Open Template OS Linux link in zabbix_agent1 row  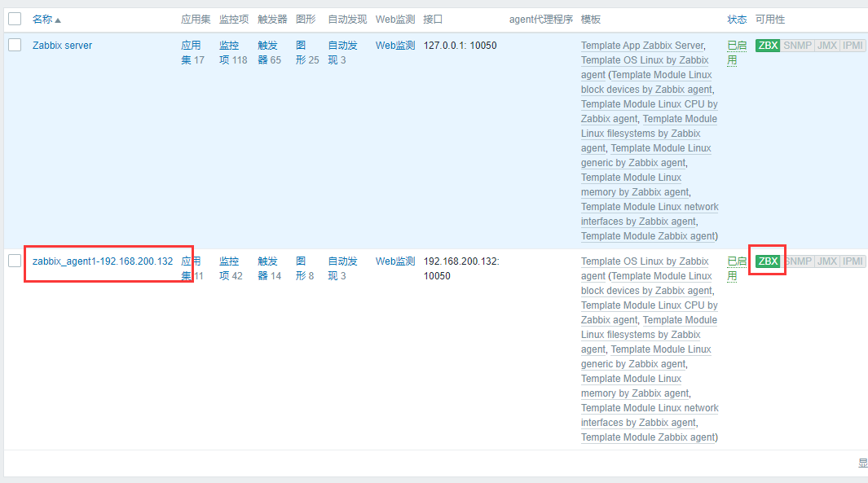[645, 261]
